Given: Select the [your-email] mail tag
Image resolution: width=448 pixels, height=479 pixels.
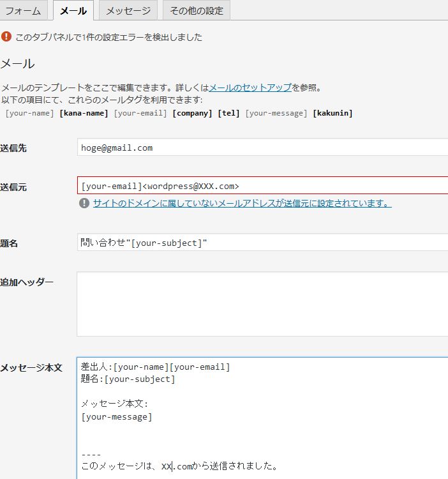Looking at the screenshot, I should (x=140, y=113).
